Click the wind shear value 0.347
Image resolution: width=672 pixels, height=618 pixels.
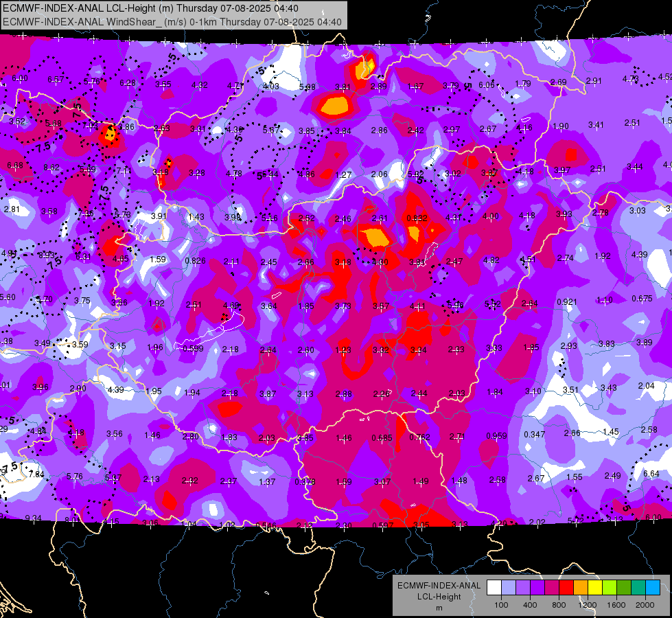(x=535, y=435)
